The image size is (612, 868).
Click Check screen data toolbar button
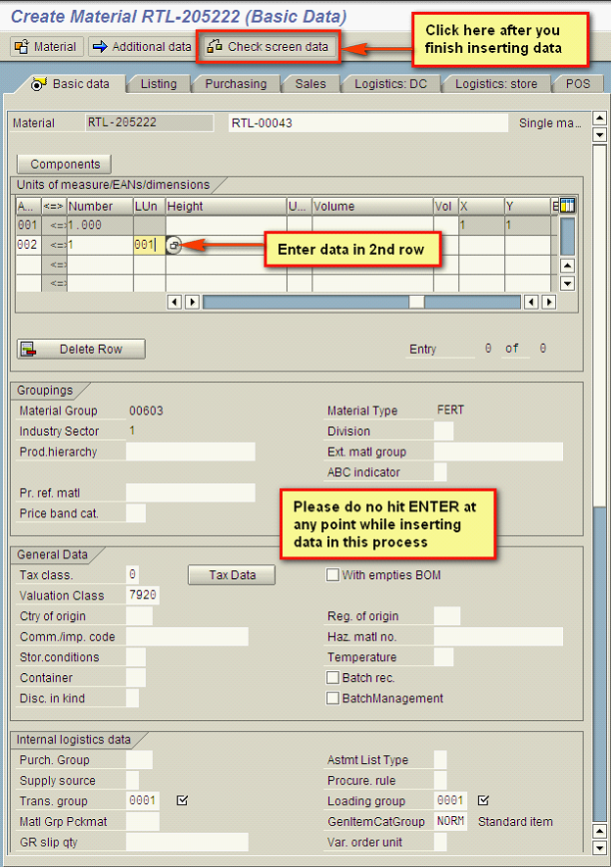268,46
